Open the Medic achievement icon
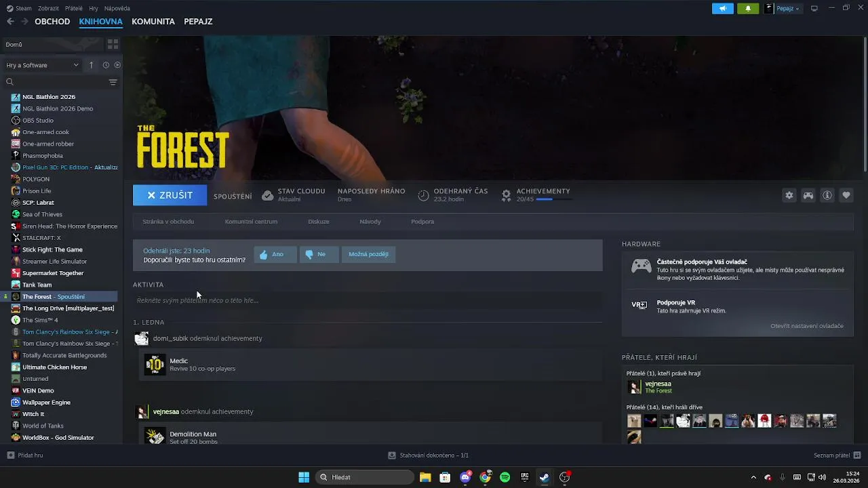The width and height of the screenshot is (868, 488). coord(155,365)
